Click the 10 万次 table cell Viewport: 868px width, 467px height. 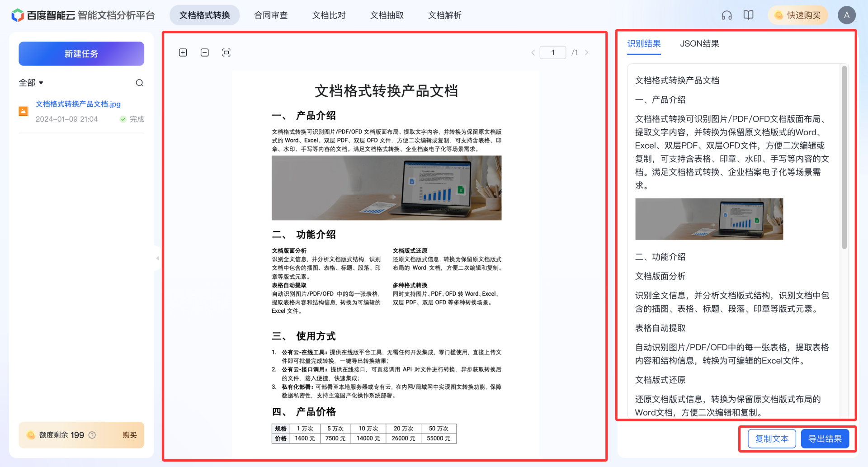click(368, 429)
